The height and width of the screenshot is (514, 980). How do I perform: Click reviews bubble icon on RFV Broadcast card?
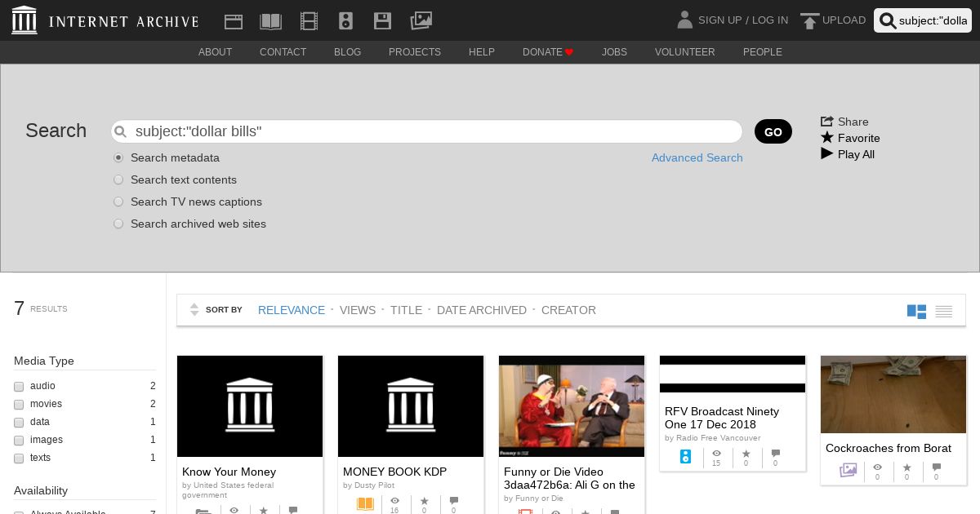point(775,453)
